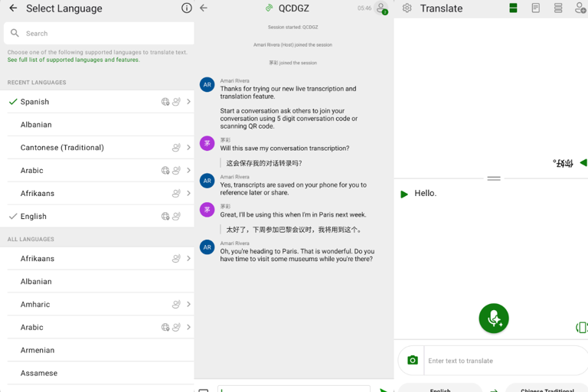Open camera translation
Screen dimensions: 588x392
click(413, 361)
